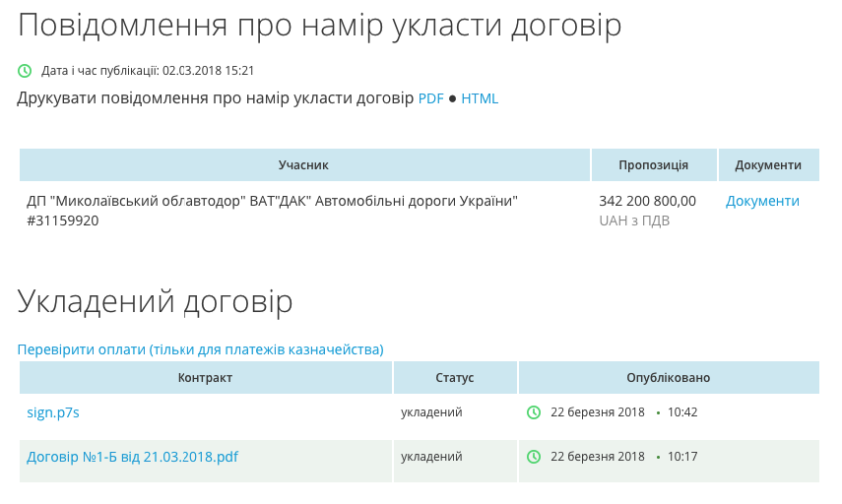Image resolution: width=842 pixels, height=504 pixels.
Task: Click the Укладений договір heading
Action: pos(155,301)
